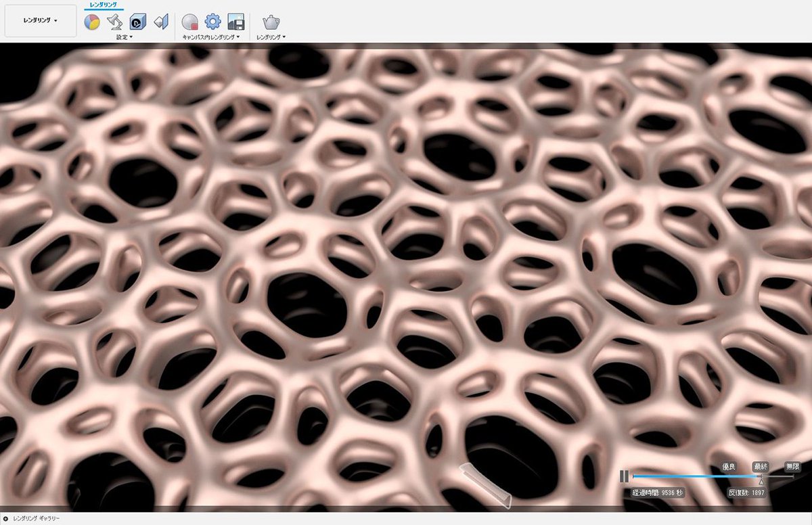Set render quality to 最終
Image resolution: width=812 pixels, height=525 pixels.
[761, 466]
